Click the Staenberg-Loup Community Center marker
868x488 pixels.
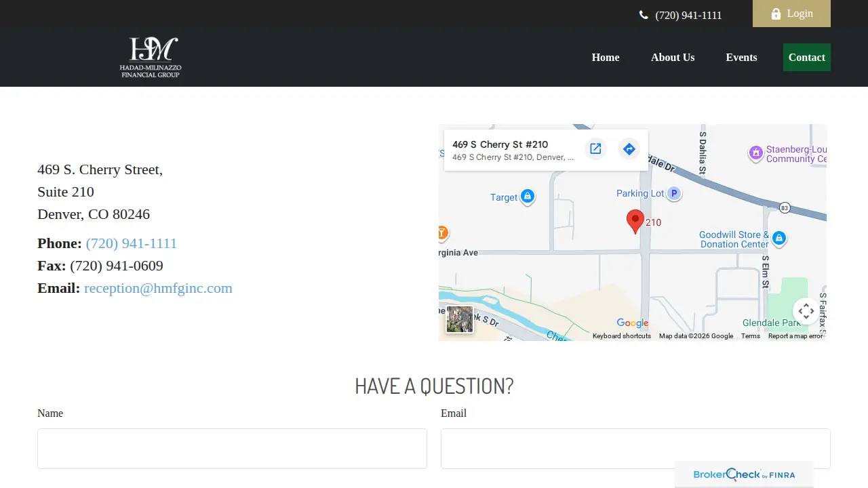click(756, 153)
